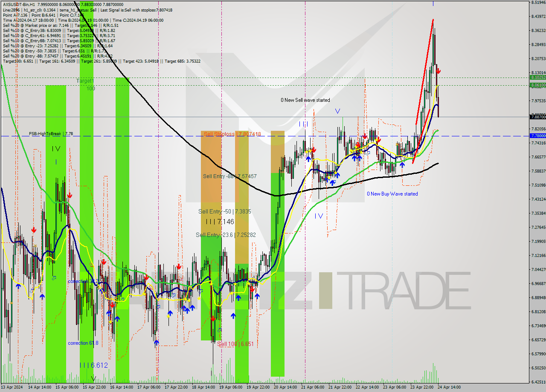Click the '15 Apr 06:00' time axis label
Screen dimensions: 546x392
(66, 387)
